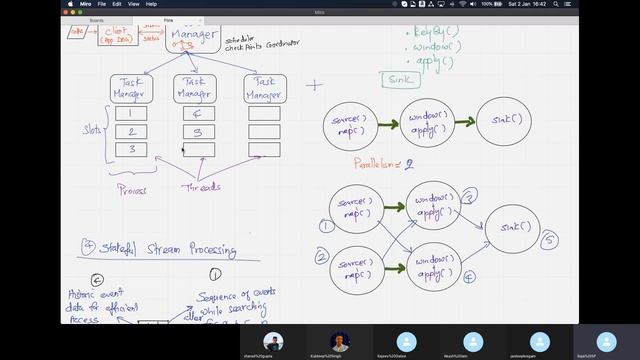640x360 pixels.
Task: Open the Miro application menu
Action: 85,4
